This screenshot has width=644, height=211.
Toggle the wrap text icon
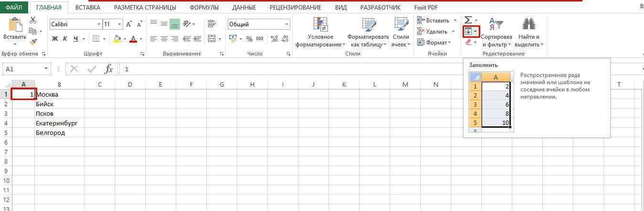[x=211, y=23]
